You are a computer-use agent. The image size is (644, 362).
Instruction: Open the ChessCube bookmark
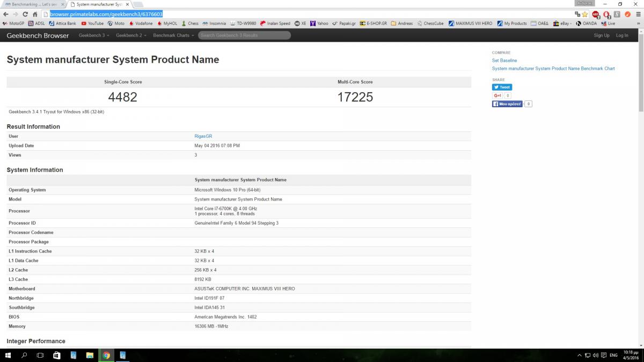[430, 24]
